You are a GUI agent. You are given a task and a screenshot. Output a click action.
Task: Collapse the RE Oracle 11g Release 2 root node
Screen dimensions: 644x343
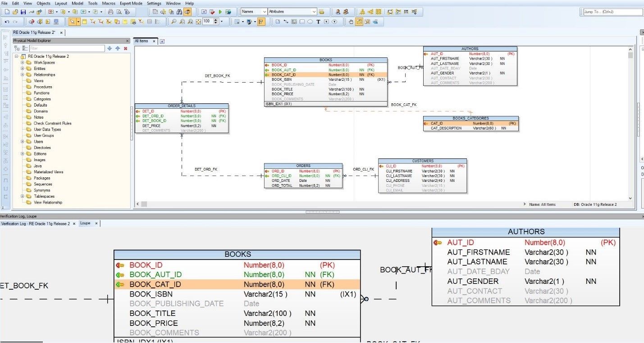[x=16, y=56]
